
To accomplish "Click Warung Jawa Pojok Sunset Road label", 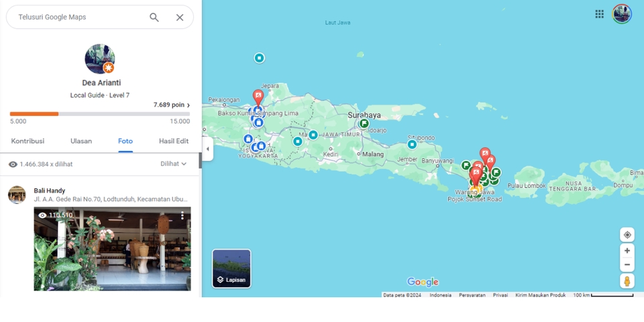I will tap(474, 195).
